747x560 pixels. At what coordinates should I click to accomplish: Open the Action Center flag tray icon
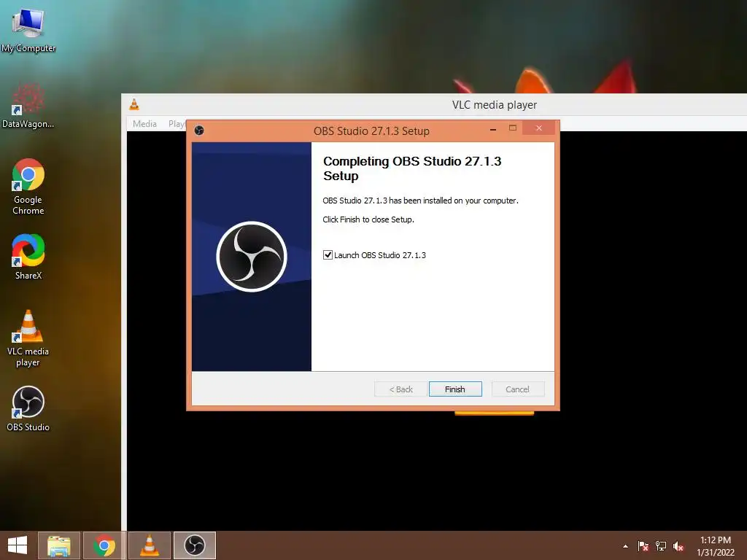point(643,546)
